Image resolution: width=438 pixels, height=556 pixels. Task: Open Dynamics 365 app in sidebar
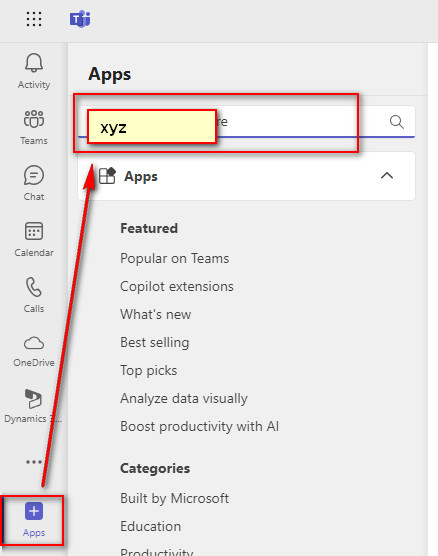click(x=33, y=406)
